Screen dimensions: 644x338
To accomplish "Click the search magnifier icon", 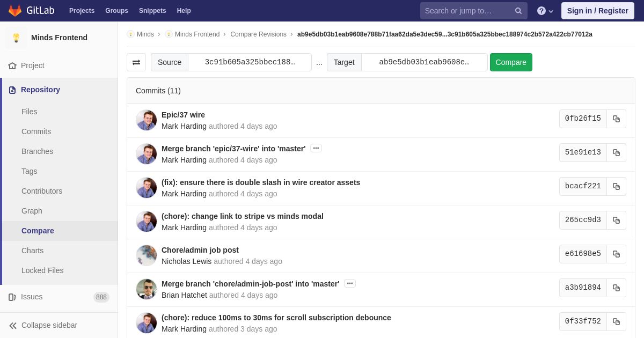I will [518, 11].
